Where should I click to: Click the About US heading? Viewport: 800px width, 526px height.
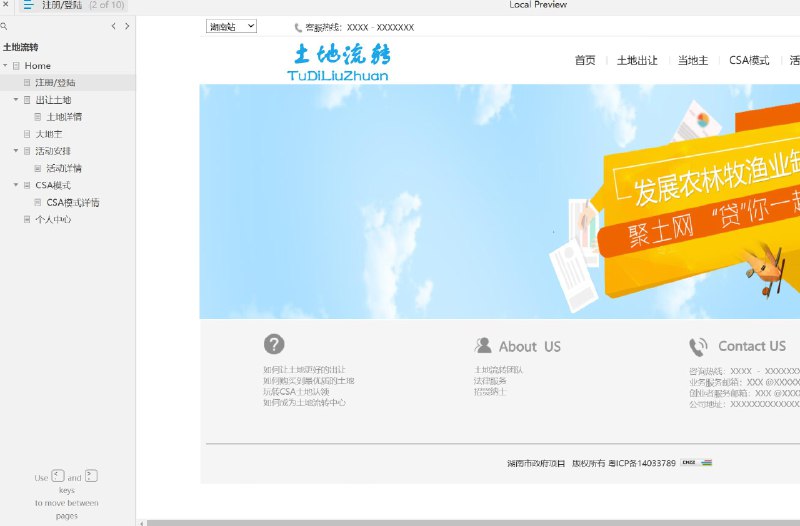point(530,347)
